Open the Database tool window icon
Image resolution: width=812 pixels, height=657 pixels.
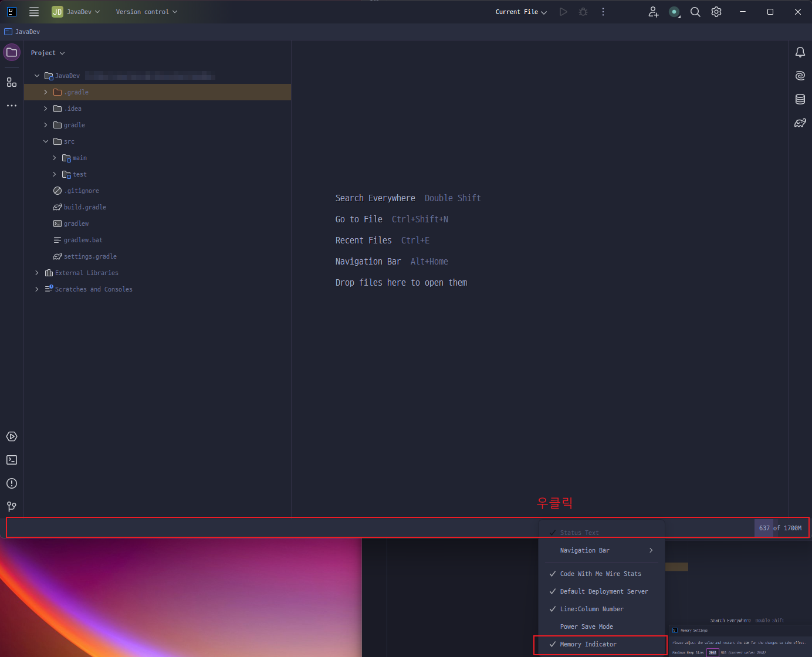(x=800, y=99)
